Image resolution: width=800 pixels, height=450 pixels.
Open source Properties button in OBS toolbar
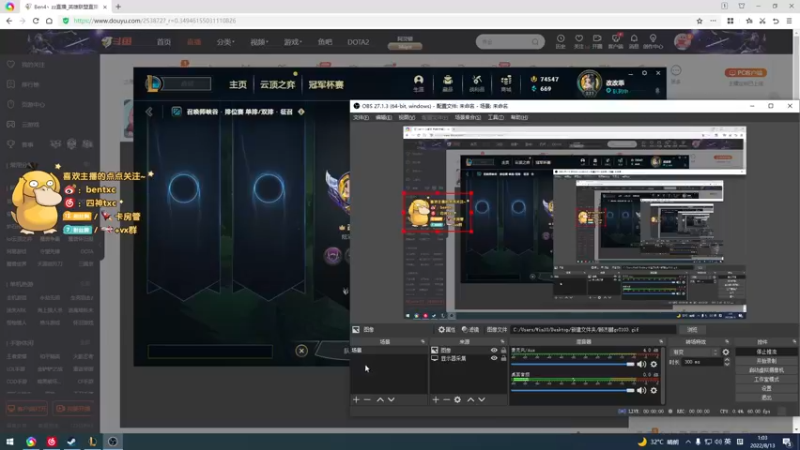click(x=447, y=330)
